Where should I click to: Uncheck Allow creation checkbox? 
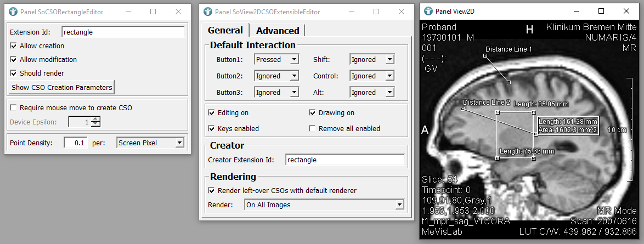tap(14, 46)
